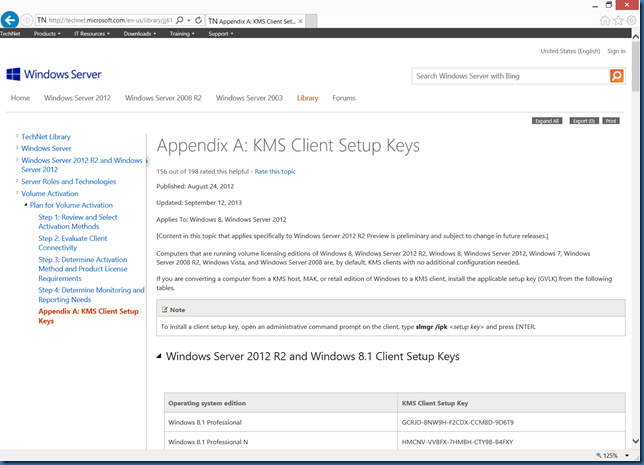Open the Products menu
The width and height of the screenshot is (644, 465).
point(47,34)
